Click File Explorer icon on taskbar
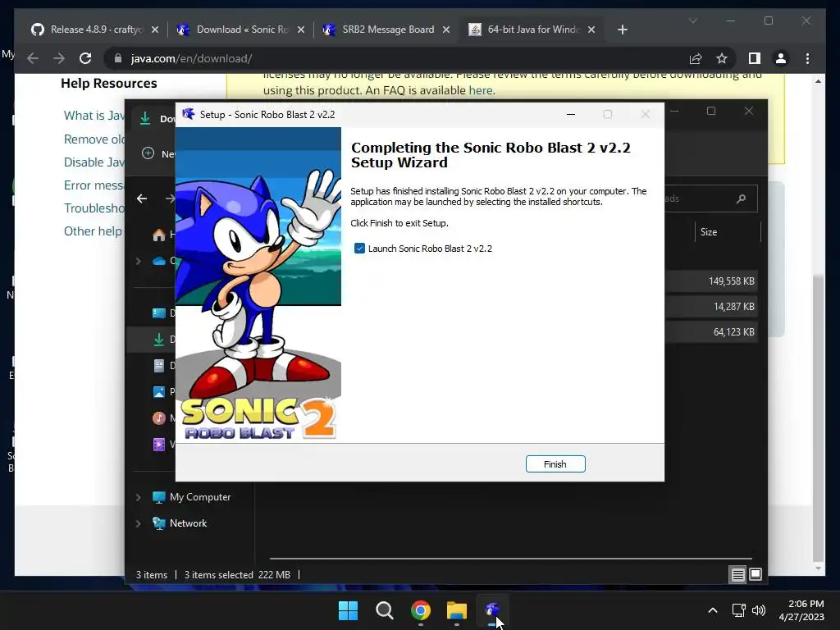The image size is (840, 630). click(457, 610)
